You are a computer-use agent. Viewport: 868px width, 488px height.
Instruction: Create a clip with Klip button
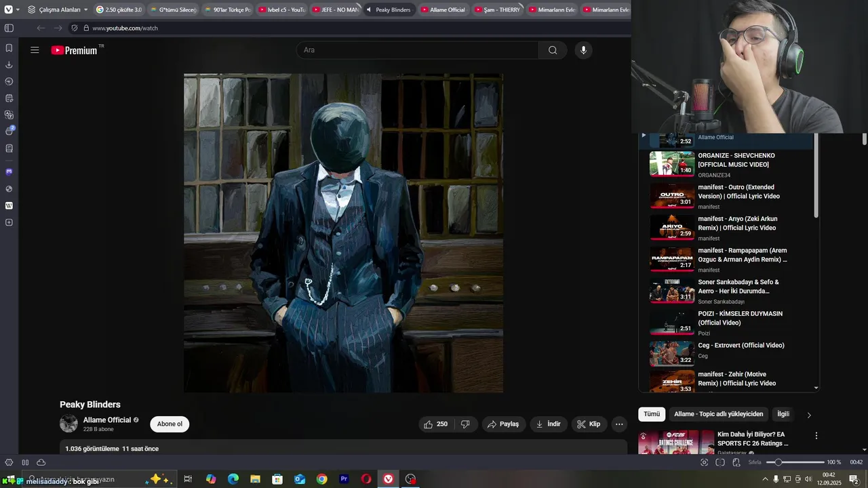click(589, 424)
